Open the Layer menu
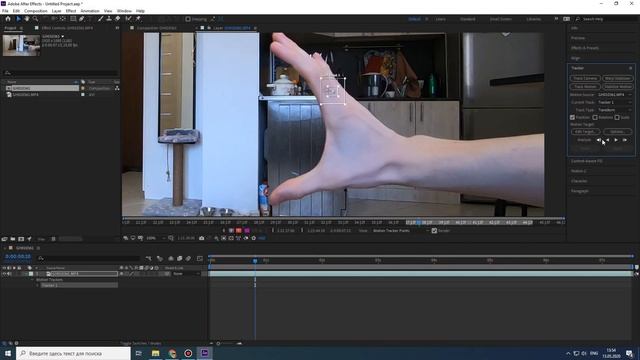The width and height of the screenshot is (640, 360). pos(57,11)
